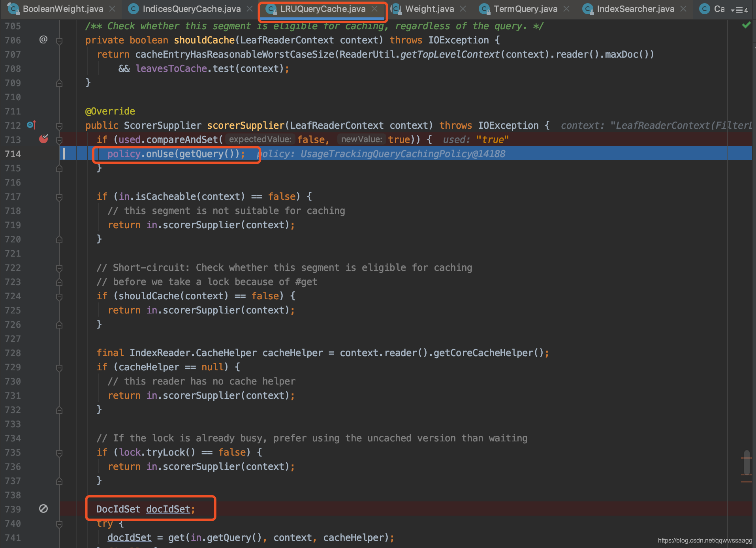Close the IndicesQueryCache.java tab
The height and width of the screenshot is (548, 756).
pyautogui.click(x=250, y=9)
